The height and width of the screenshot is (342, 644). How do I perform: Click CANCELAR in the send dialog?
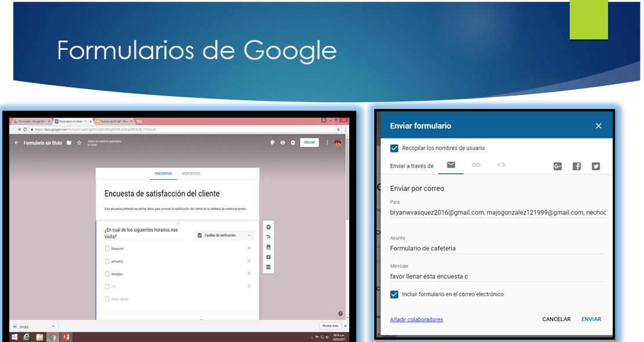coord(556,319)
